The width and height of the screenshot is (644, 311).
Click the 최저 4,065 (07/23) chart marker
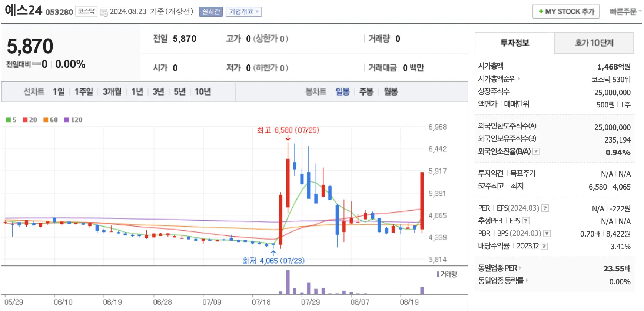point(273,261)
